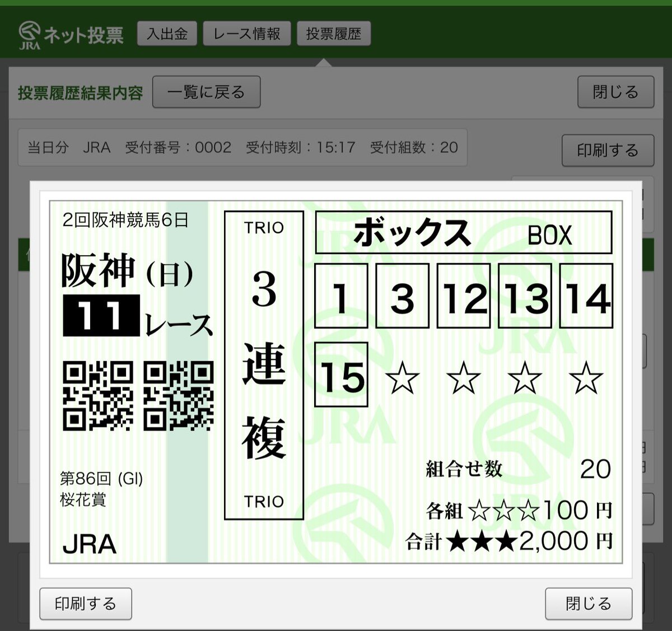The width and height of the screenshot is (672, 631).
Task: Click the 第86回 (GI) text
Action: point(101,479)
